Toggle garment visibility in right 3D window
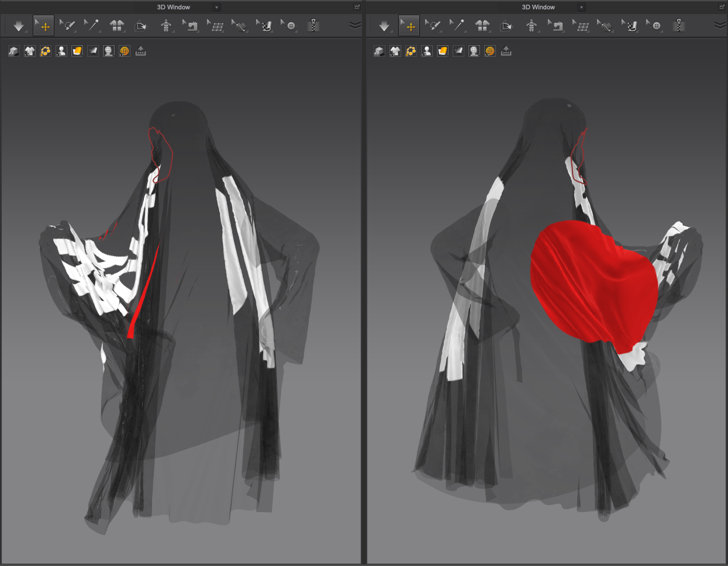 (x=395, y=51)
